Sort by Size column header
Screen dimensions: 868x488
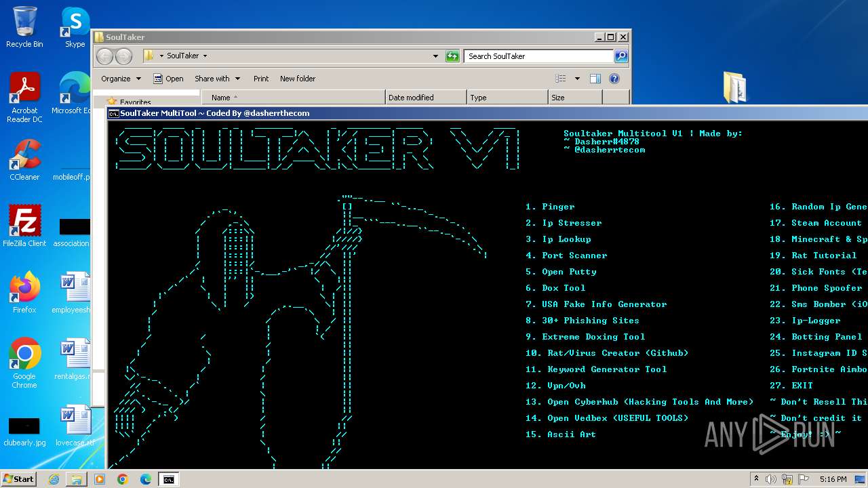(575, 98)
